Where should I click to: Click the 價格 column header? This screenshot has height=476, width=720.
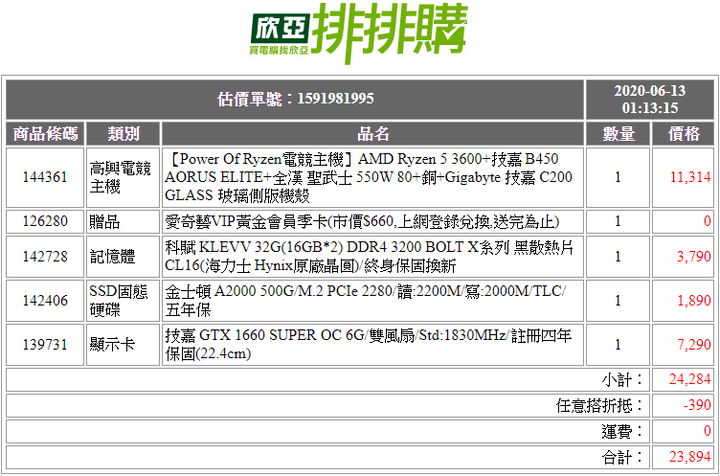point(683,134)
